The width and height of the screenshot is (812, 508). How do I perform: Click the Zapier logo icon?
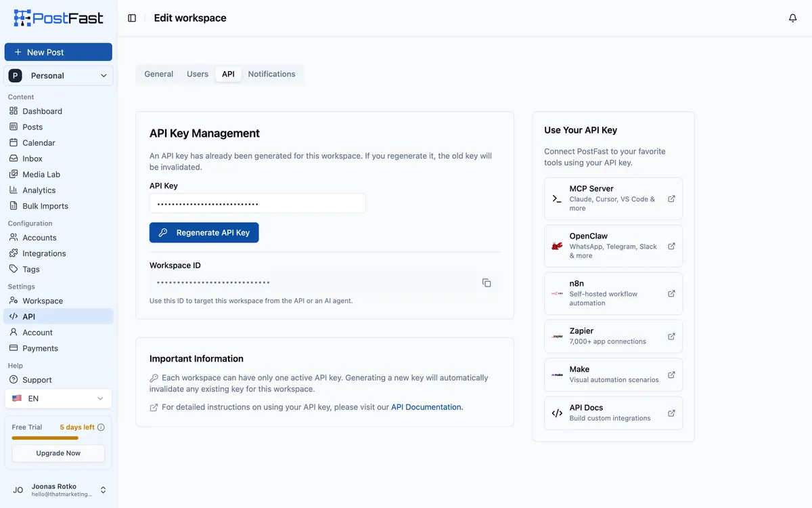pyautogui.click(x=557, y=337)
